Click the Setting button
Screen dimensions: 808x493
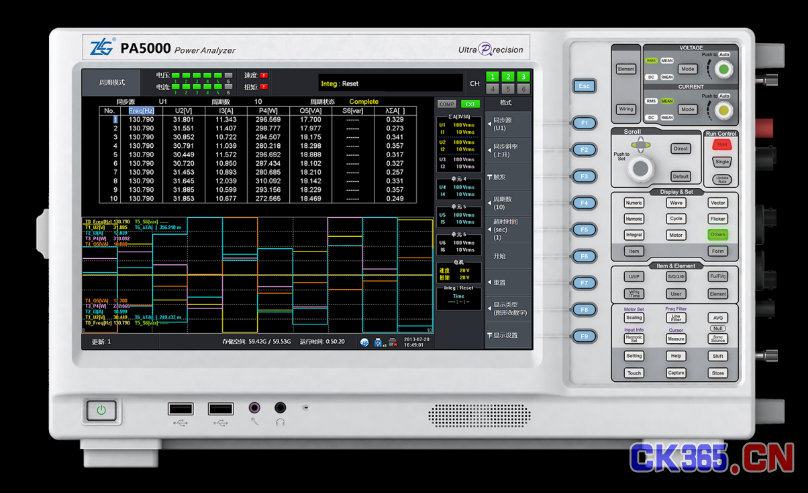pos(634,356)
